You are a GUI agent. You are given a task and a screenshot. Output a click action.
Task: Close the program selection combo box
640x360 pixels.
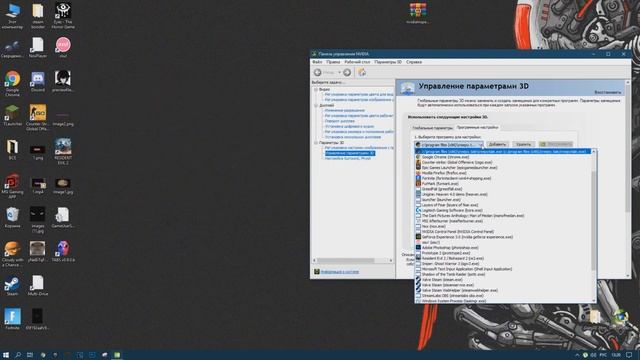click(x=480, y=144)
